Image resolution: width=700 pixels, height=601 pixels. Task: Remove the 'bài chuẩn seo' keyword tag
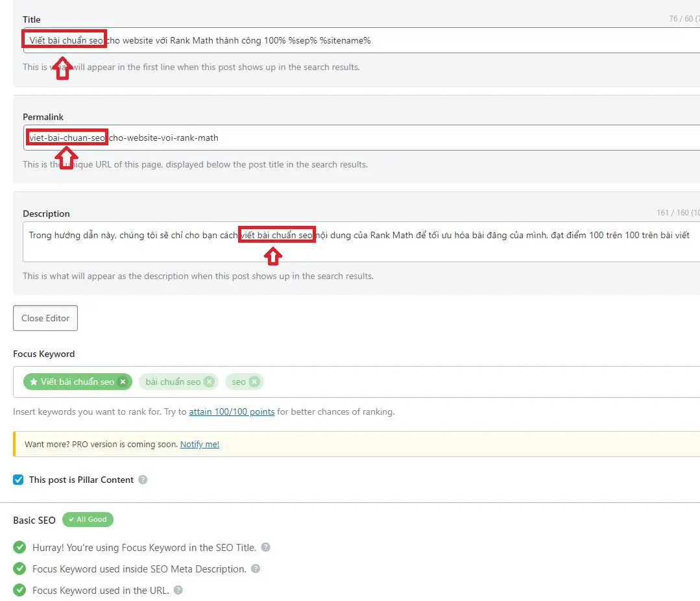(209, 382)
